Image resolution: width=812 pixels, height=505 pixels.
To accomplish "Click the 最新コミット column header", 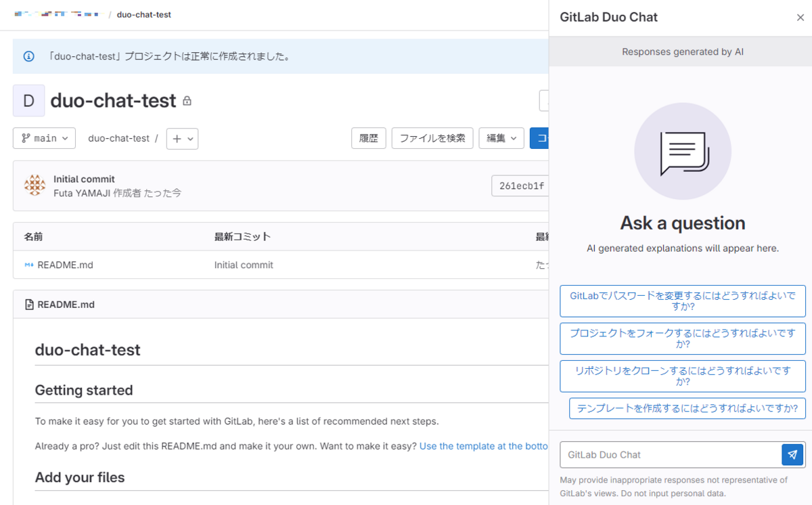I will 242,236.
